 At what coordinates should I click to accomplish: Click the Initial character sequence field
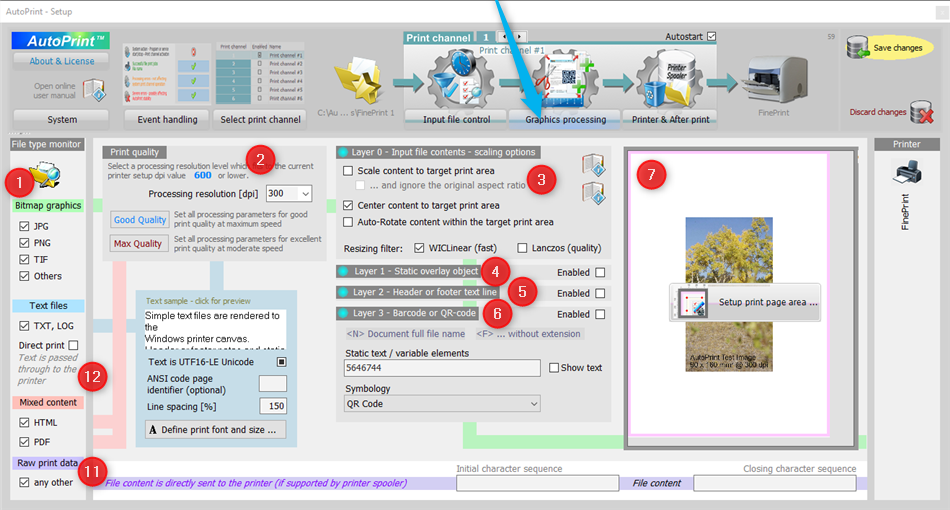(537, 483)
